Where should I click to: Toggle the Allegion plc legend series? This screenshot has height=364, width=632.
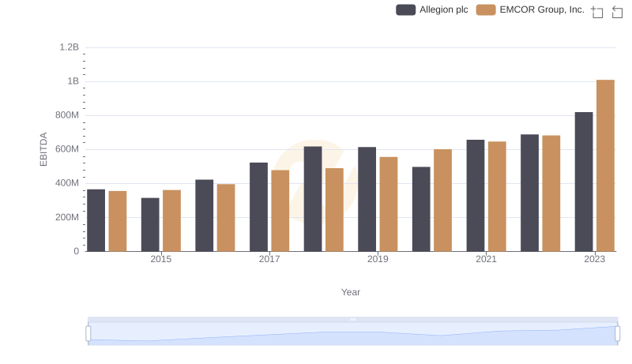[x=432, y=9]
